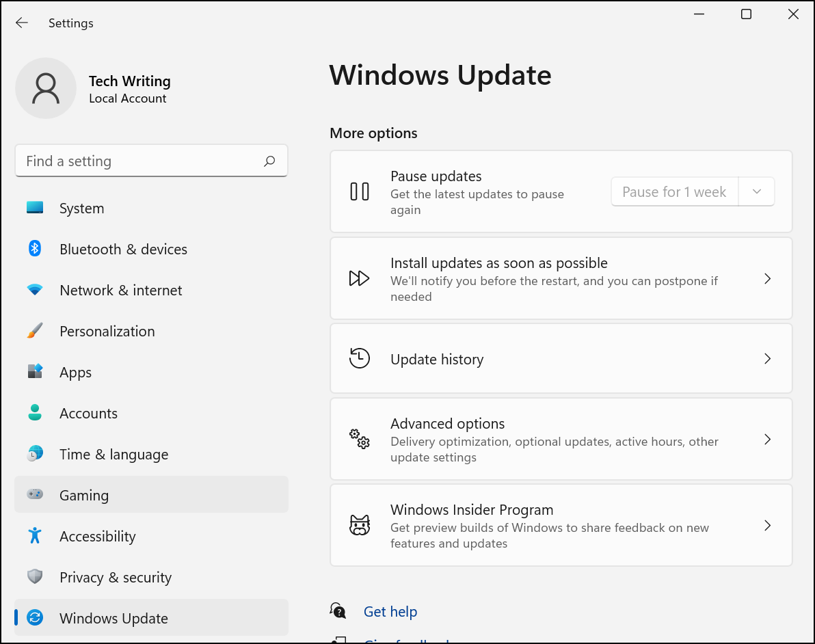Click the search magnifier icon
Viewport: 815px width, 644px height.
[269, 161]
